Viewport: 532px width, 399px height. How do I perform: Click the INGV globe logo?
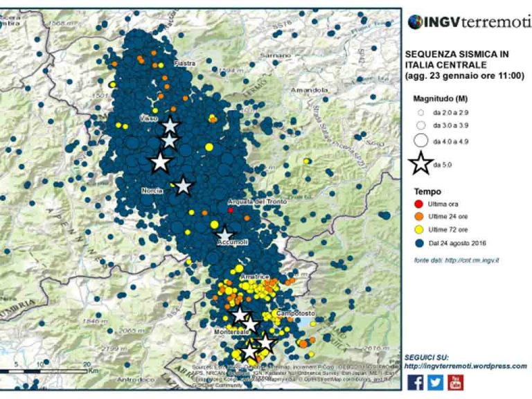[415, 22]
